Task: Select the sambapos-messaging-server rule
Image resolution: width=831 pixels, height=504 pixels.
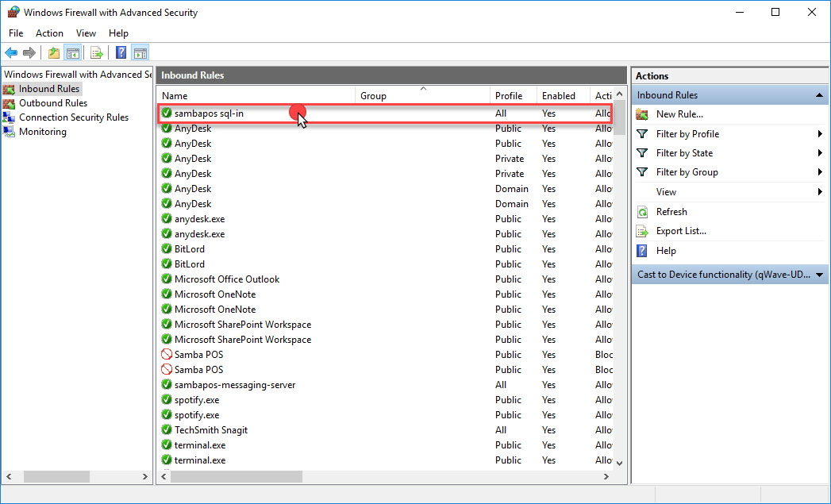Action: tap(234, 385)
